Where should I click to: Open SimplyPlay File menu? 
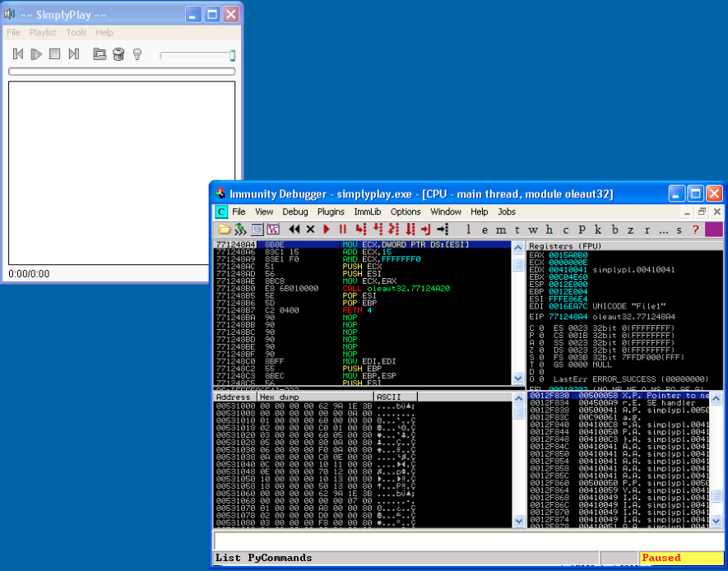(13, 32)
